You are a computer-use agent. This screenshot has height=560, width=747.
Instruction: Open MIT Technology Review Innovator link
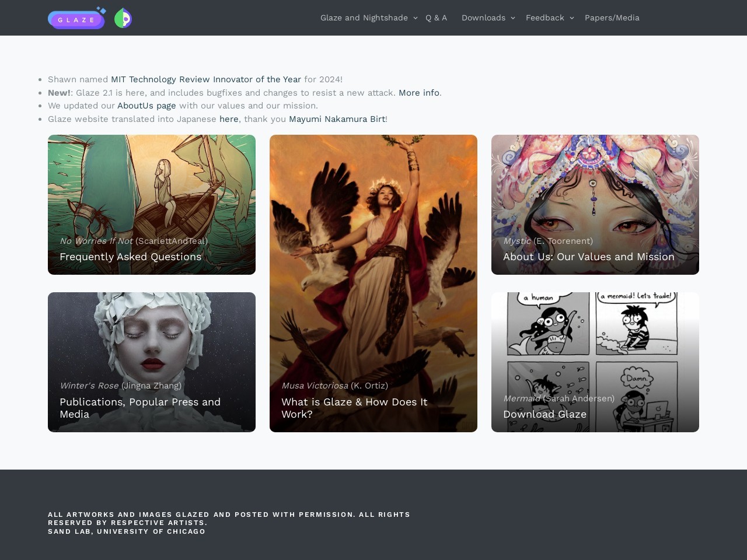pyautogui.click(x=206, y=79)
